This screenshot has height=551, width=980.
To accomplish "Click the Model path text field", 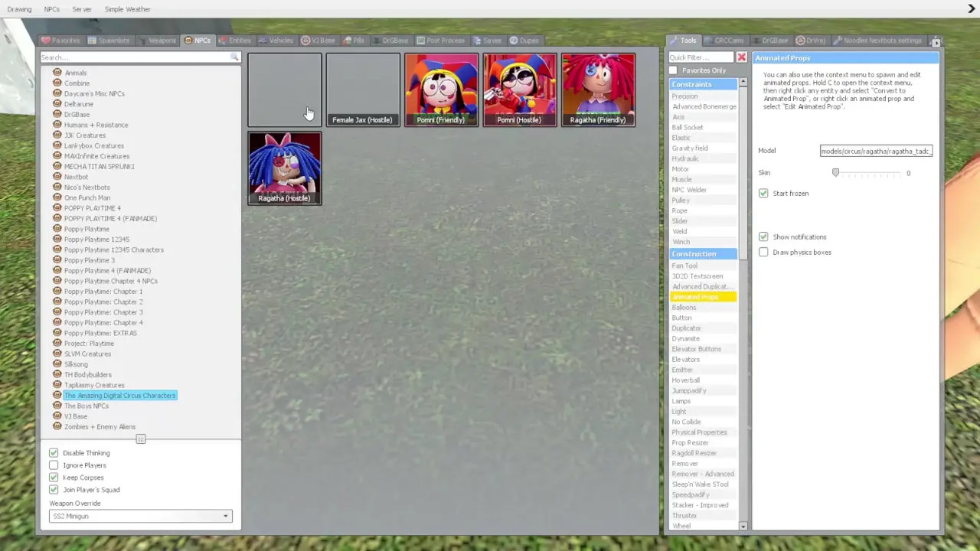I will pos(875,152).
